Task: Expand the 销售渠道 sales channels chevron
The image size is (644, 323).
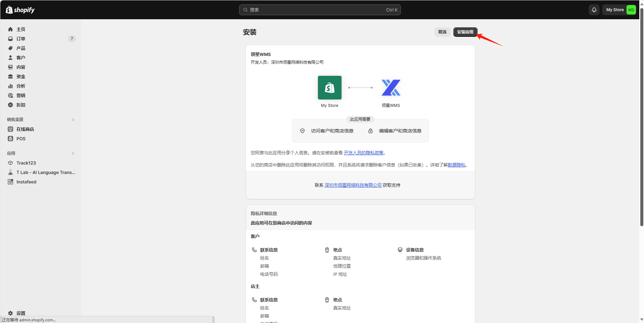Action: (73, 120)
